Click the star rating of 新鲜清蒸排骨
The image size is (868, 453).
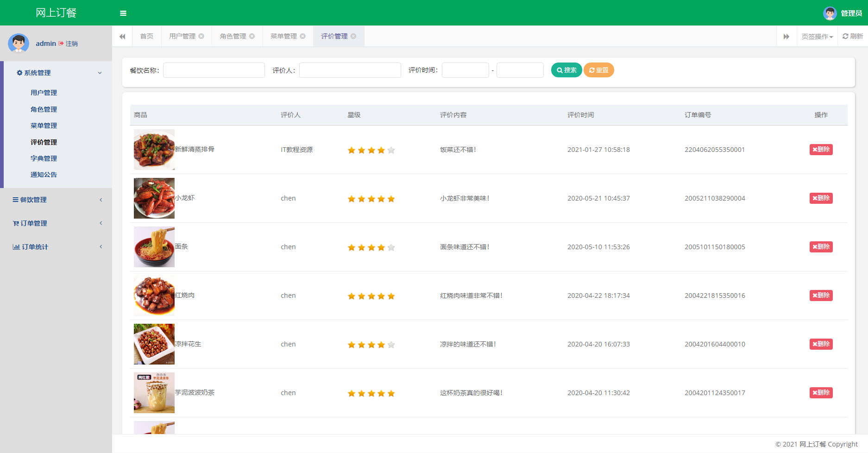pyautogui.click(x=371, y=150)
